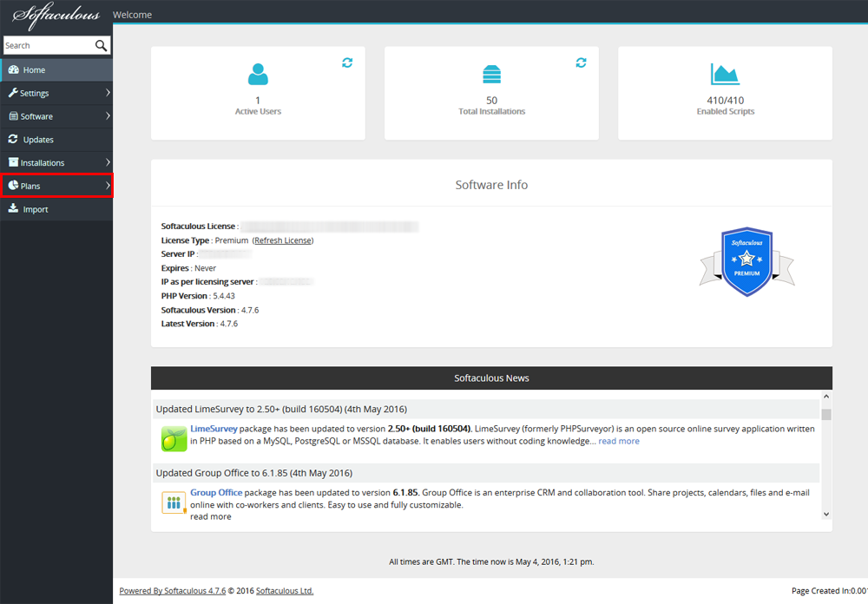
Task: Click the Enabled Scripts chart icon
Action: pyautogui.click(x=725, y=74)
